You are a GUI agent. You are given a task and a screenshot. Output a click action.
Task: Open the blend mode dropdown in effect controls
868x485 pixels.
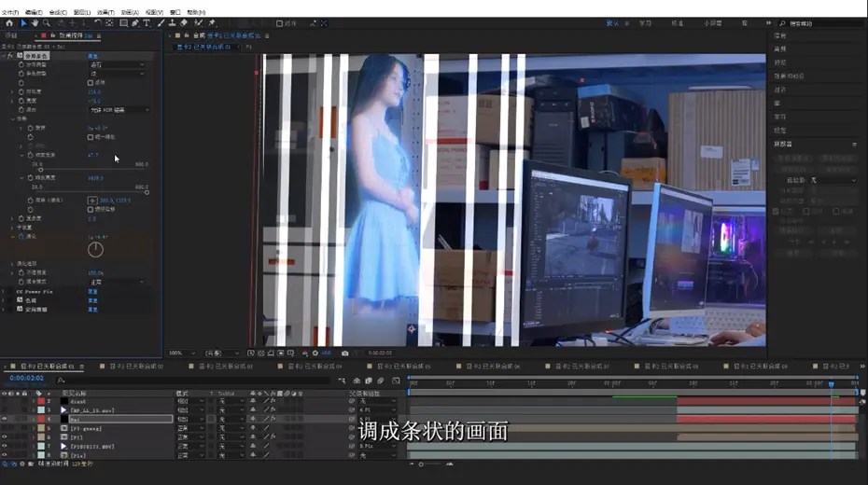(118, 282)
